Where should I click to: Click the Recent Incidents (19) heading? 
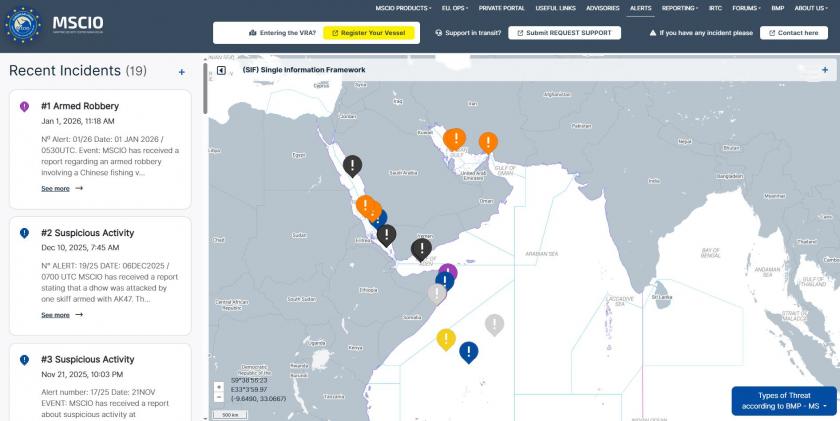pyautogui.click(x=78, y=71)
